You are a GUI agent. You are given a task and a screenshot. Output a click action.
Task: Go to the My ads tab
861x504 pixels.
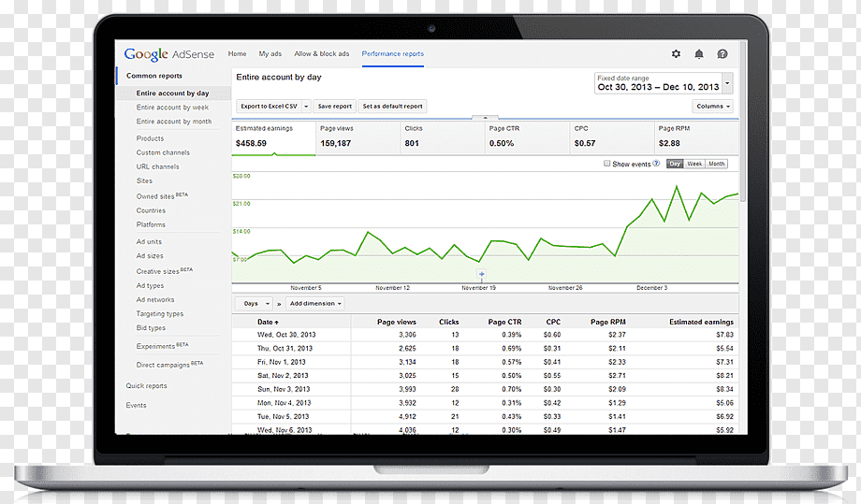270,53
